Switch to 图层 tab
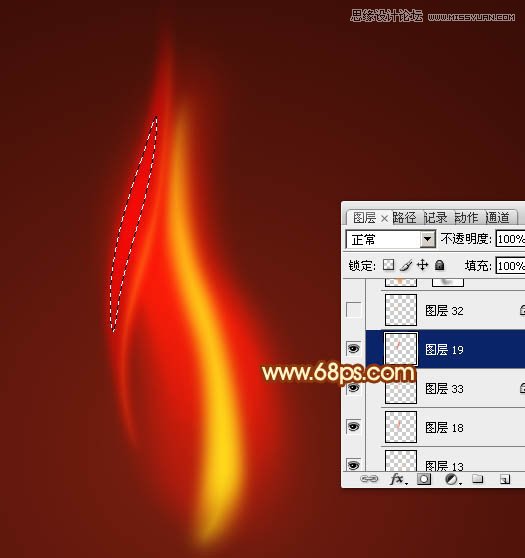Screen dimensions: 525x558 364,218
